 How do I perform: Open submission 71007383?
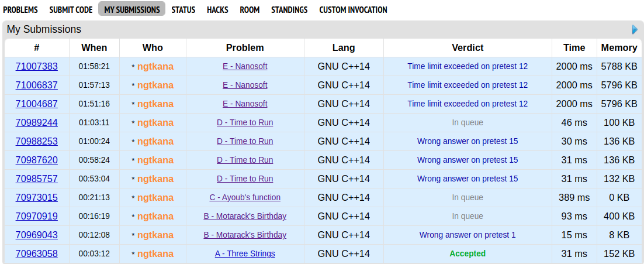(37, 66)
